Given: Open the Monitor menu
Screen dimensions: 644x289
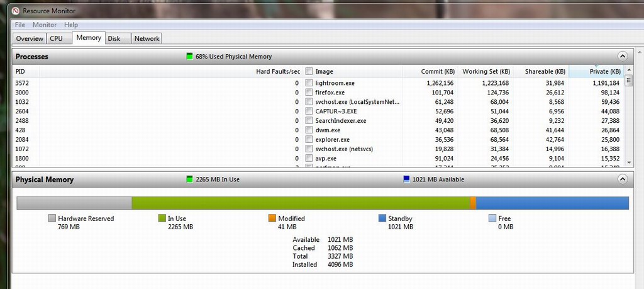Looking at the screenshot, I should tap(45, 25).
